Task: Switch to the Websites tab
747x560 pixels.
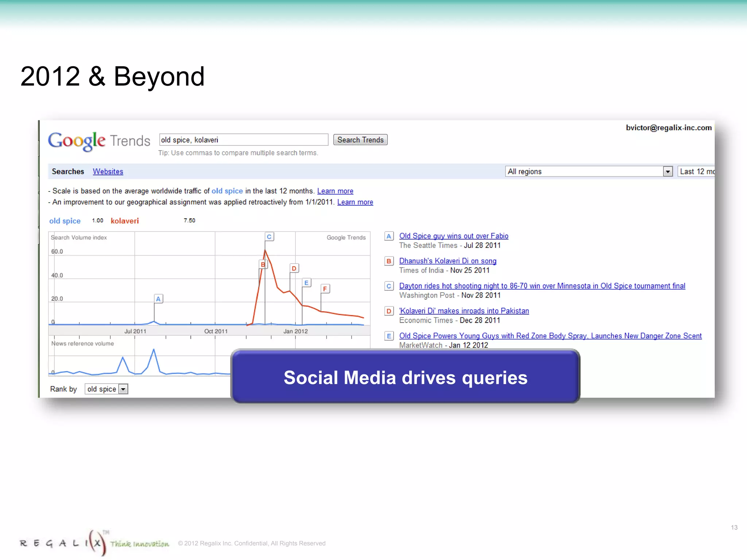Action: click(108, 171)
